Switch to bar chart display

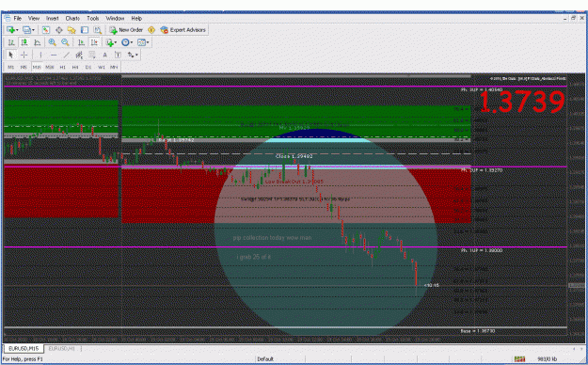[x=11, y=42]
